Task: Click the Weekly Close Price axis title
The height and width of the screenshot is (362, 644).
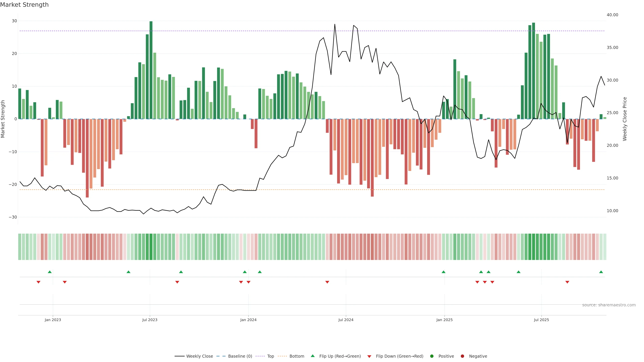Action: pyautogui.click(x=625, y=119)
